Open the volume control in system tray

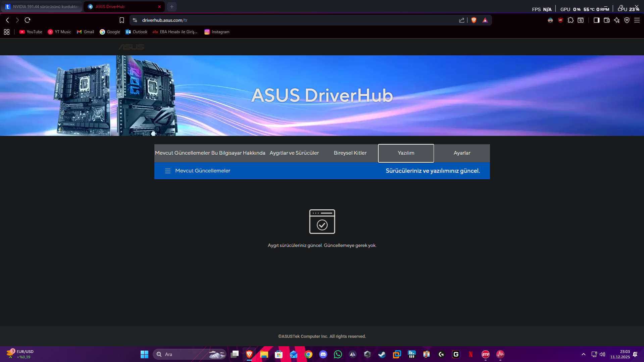click(x=602, y=354)
